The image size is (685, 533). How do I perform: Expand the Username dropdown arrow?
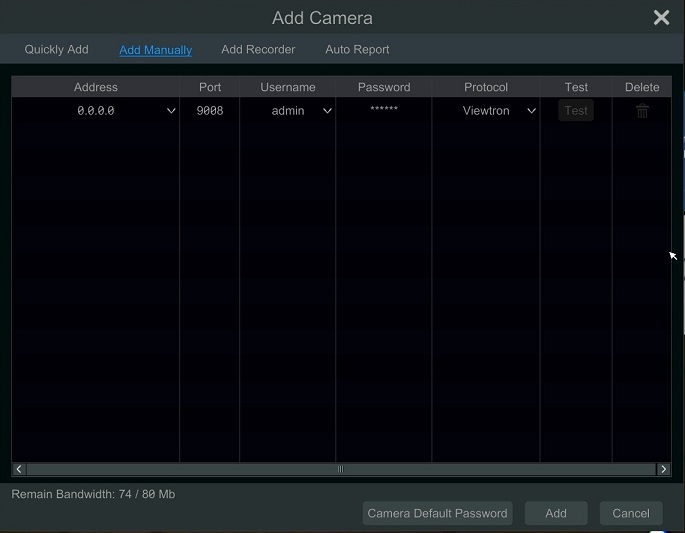327,111
